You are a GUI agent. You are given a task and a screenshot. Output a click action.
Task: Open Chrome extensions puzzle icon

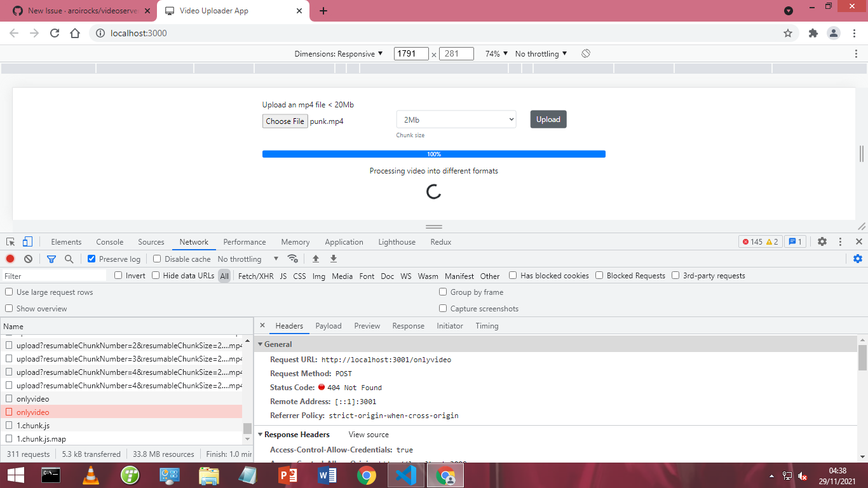pos(813,33)
